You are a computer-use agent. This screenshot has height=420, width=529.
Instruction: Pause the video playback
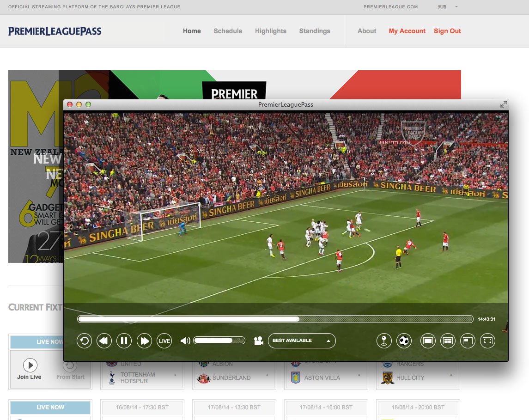click(124, 341)
